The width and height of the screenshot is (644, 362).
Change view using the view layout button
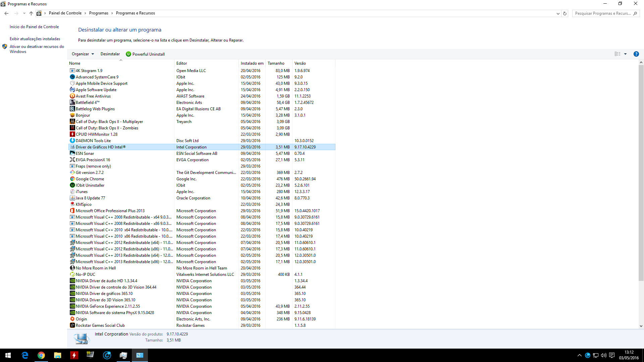(617, 54)
